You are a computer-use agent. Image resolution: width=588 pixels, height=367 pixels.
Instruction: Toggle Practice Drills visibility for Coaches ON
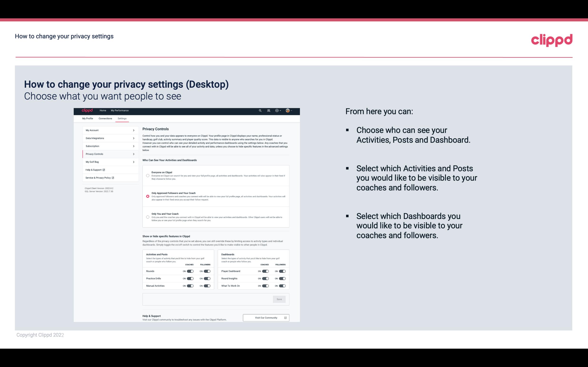[190, 279]
